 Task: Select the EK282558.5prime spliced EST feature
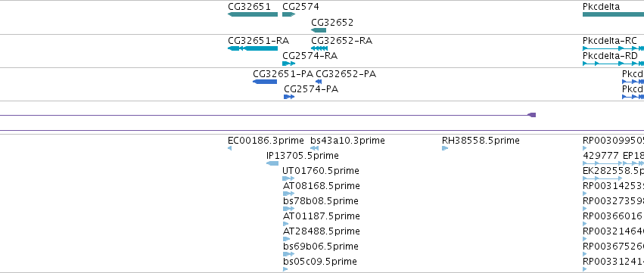click(602, 178)
